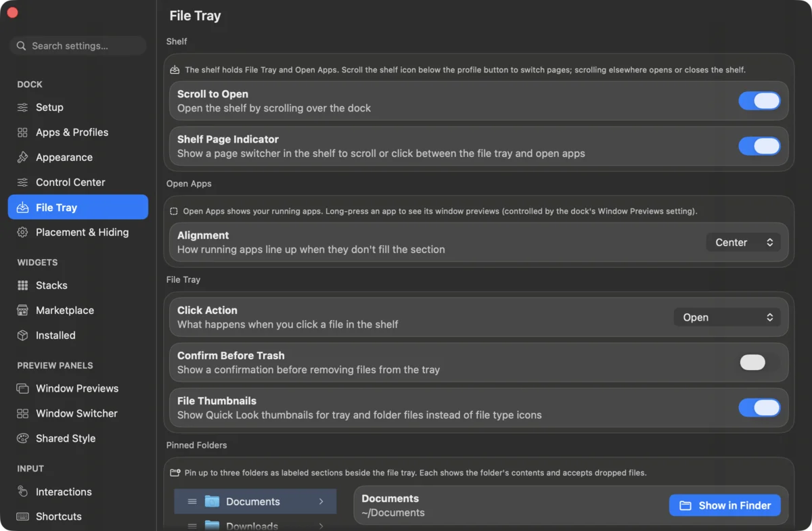Image resolution: width=812 pixels, height=531 pixels.
Task: Select the Stacks widgets page
Action: 78,285
